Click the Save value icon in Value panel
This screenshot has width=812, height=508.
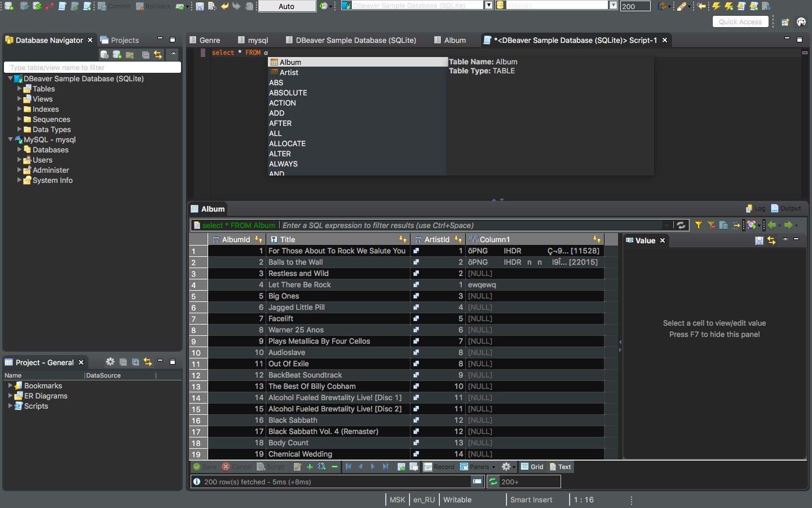click(x=759, y=240)
